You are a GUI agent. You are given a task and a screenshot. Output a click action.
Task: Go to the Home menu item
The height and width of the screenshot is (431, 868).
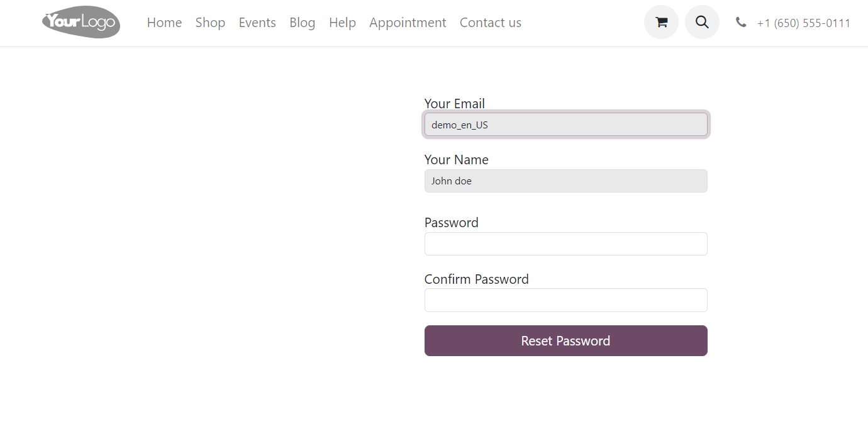164,23
